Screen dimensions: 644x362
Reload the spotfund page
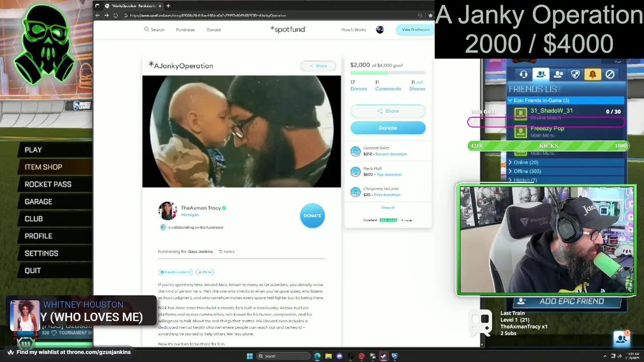pyautogui.click(x=115, y=15)
